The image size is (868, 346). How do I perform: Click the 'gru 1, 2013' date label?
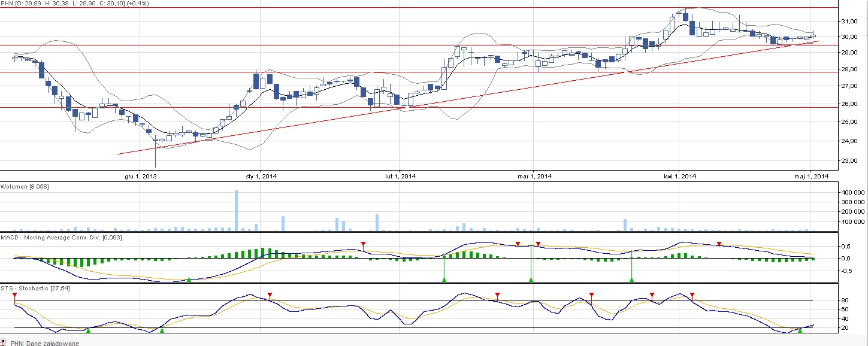141,176
